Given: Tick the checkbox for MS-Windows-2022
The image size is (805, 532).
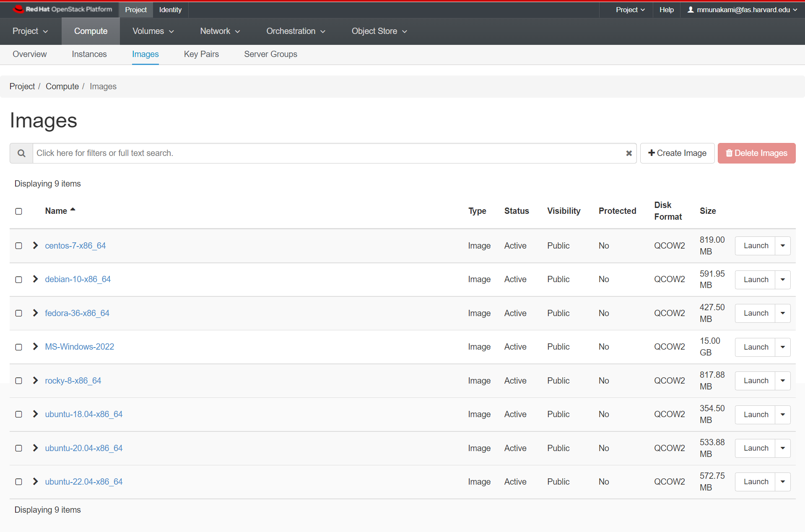Looking at the screenshot, I should tap(19, 347).
